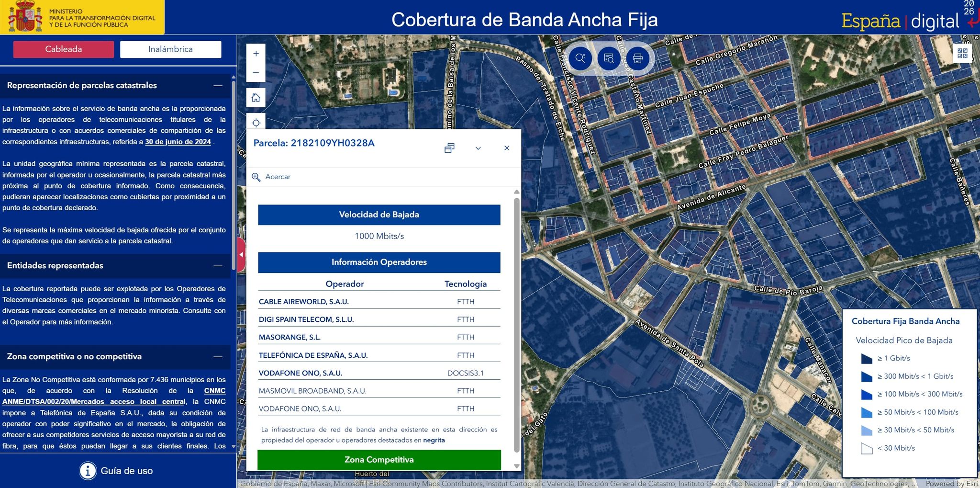Click the ≥ 50 Mbit/s < 100 Mbit/s legend swatch
Screen dimensions: 980x488
tap(867, 412)
